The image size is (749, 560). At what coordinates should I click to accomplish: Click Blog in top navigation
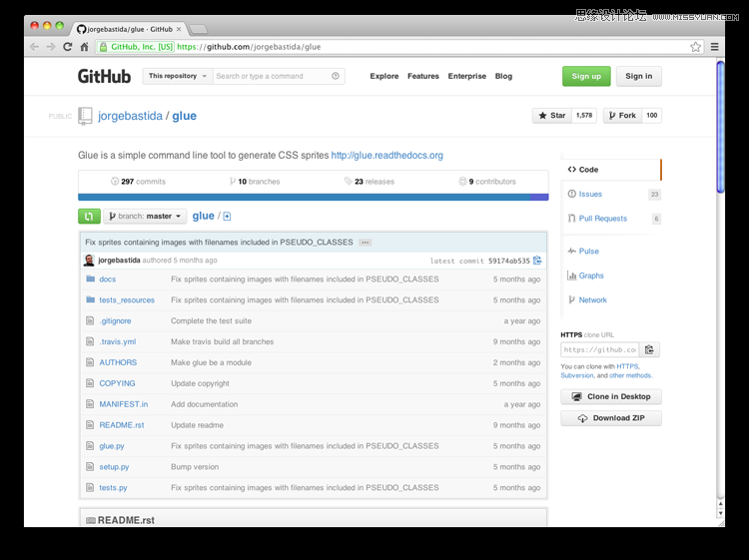[x=503, y=76]
